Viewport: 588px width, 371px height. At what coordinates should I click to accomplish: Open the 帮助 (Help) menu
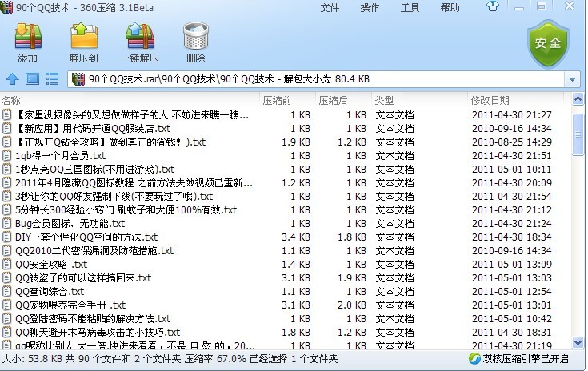(x=450, y=8)
